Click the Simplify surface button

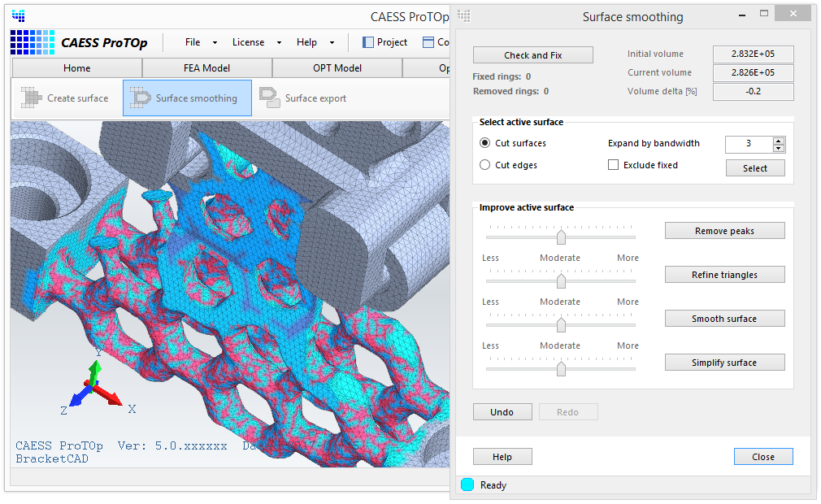[724, 363]
